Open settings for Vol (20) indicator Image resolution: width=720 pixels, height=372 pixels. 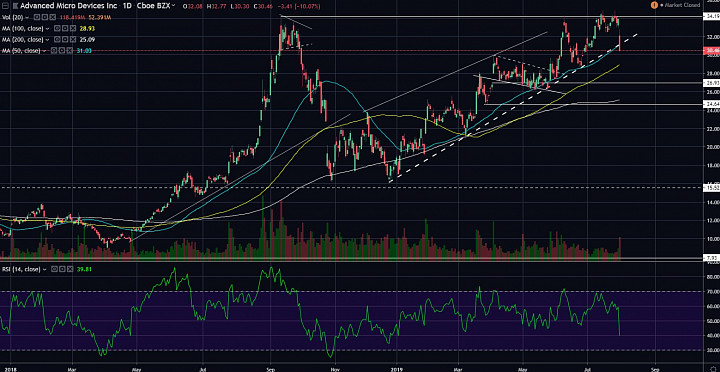pos(45,17)
